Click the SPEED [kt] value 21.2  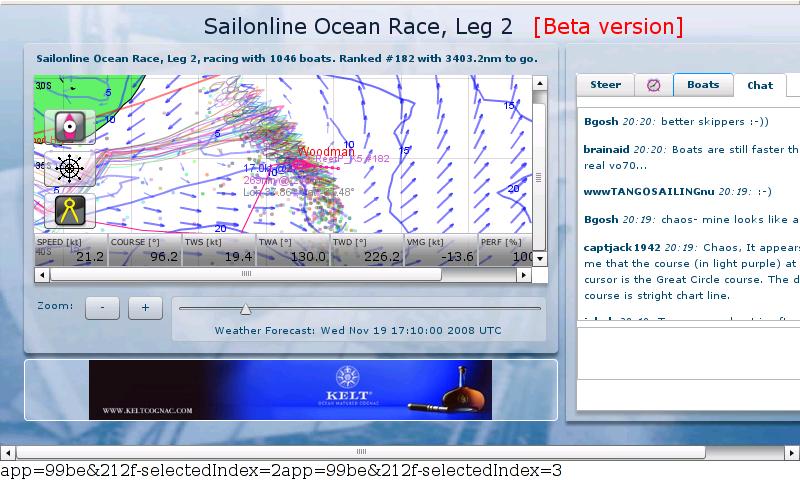point(90,257)
